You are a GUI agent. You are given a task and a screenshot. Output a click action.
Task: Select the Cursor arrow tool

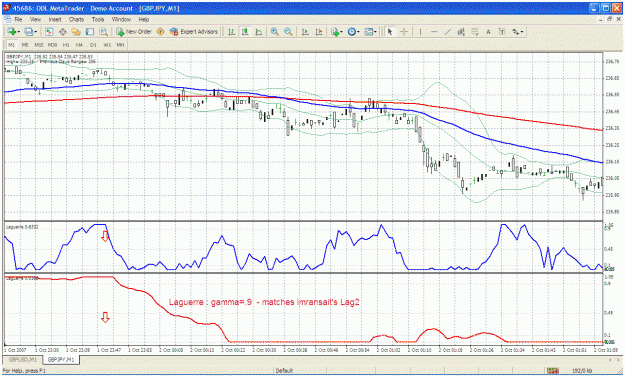point(390,32)
